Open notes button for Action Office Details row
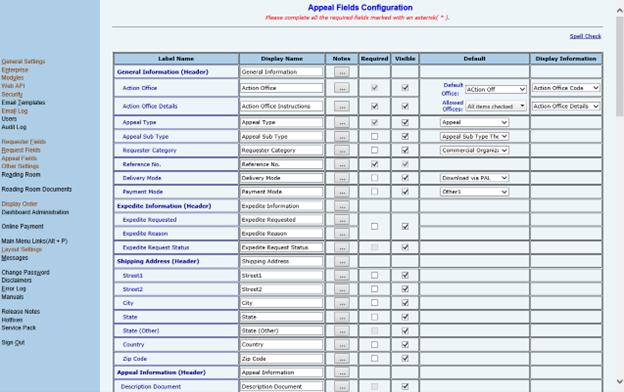The width and height of the screenshot is (624, 392). coord(342,106)
